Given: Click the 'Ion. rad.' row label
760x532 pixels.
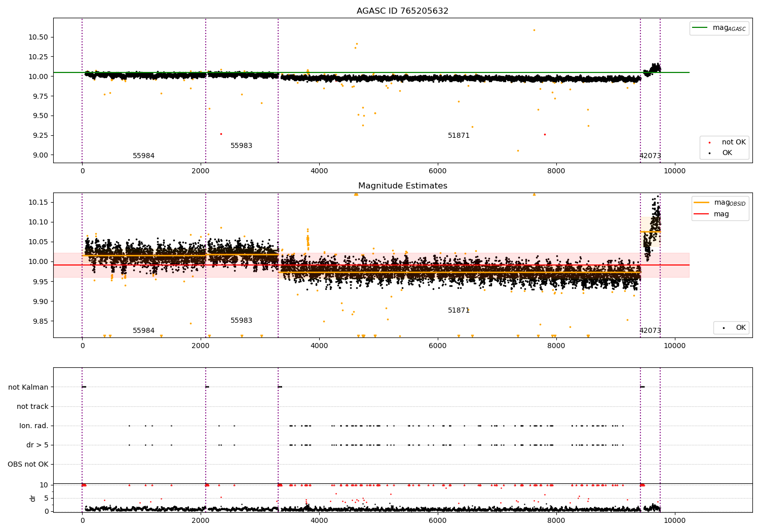Looking at the screenshot, I should point(34,426).
